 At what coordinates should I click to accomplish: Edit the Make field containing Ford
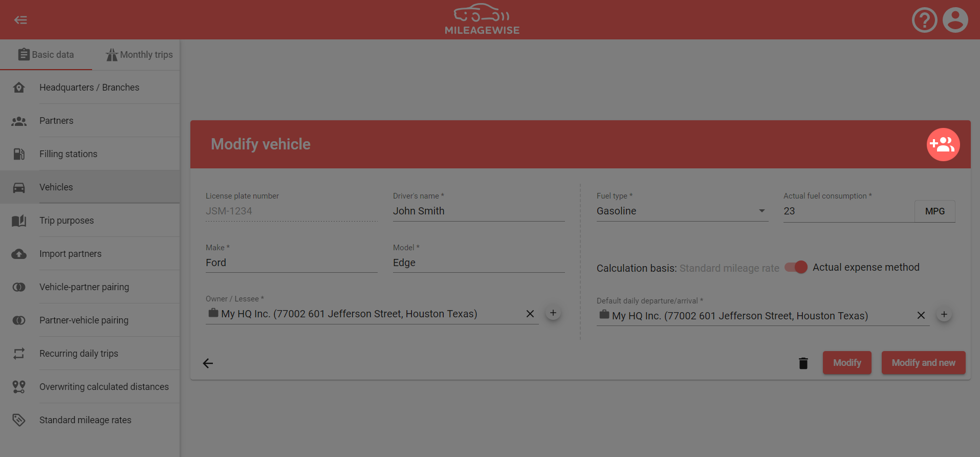[x=292, y=263]
